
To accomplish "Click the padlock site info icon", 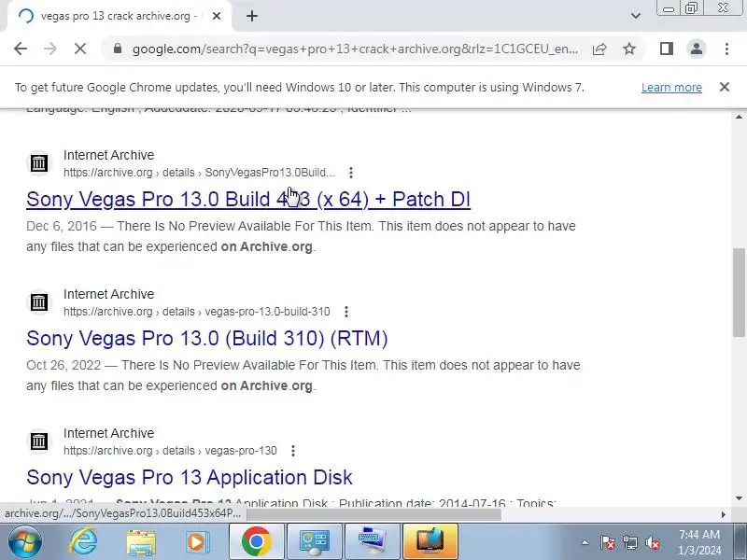I will tap(118, 49).
